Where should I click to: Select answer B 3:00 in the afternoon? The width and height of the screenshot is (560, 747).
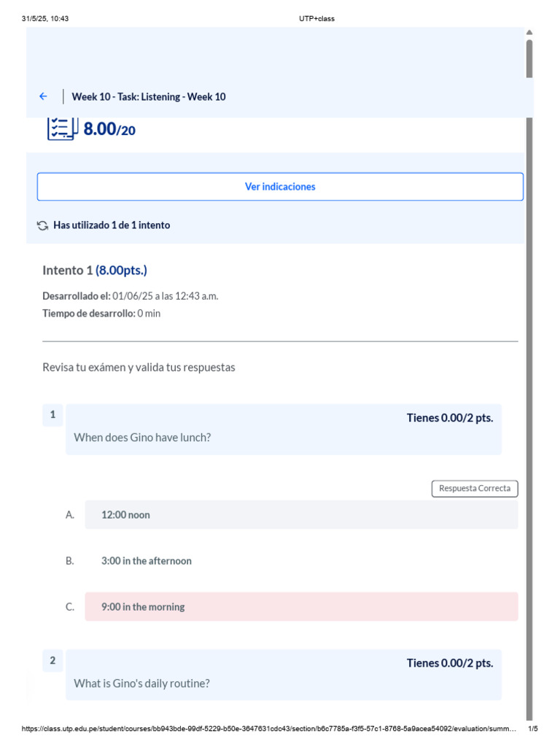301,561
